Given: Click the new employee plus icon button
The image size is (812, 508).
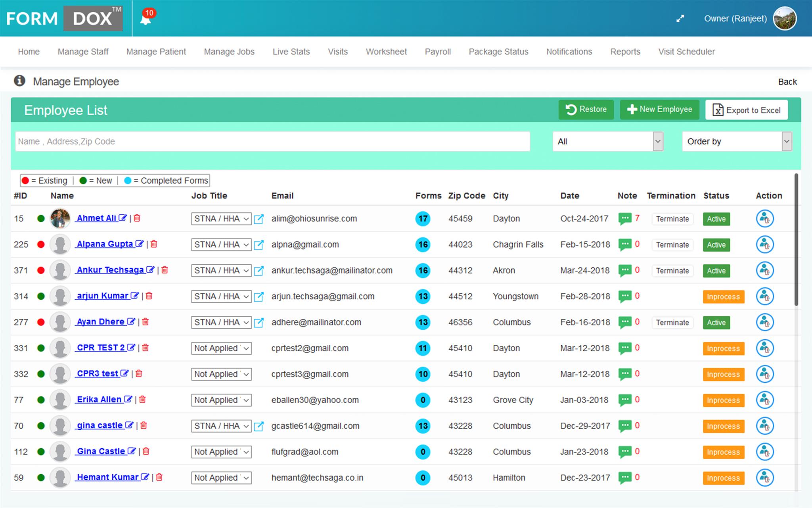Looking at the screenshot, I should coord(659,110).
